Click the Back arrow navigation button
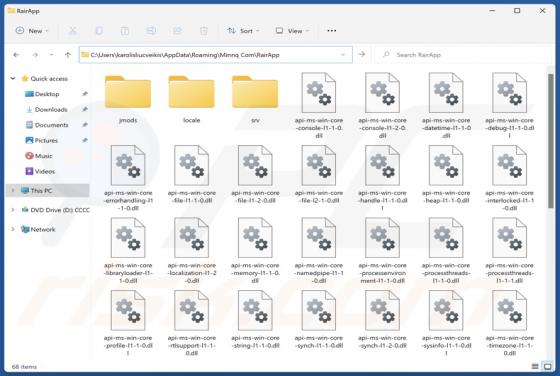 pyautogui.click(x=16, y=55)
